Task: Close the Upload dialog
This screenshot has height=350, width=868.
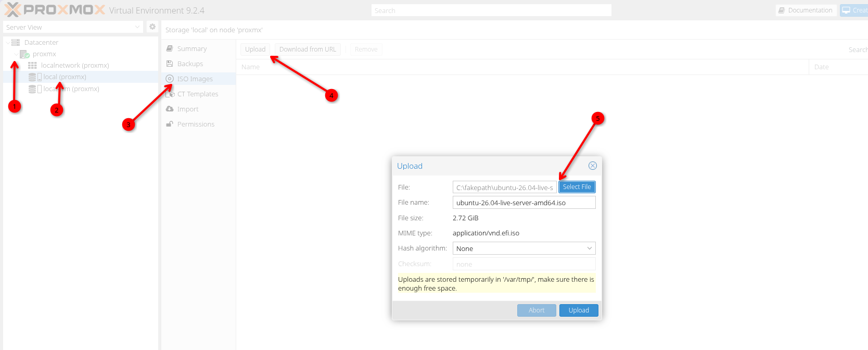Action: click(x=593, y=166)
